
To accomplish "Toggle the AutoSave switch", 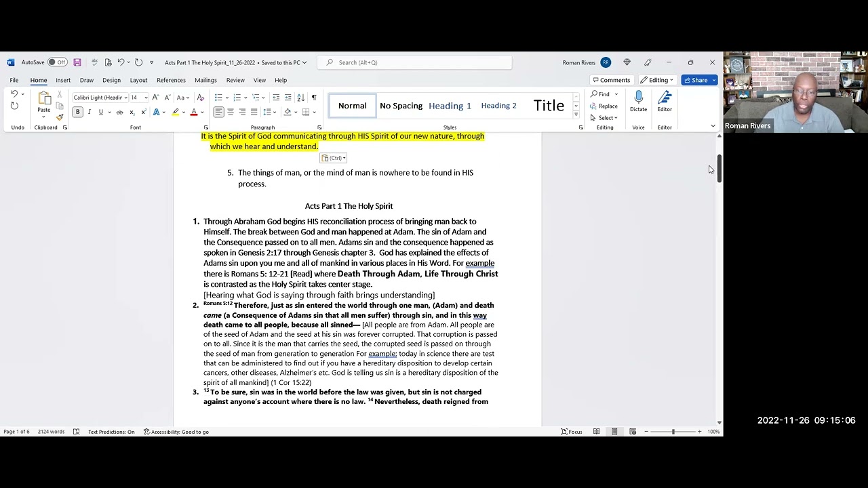I will point(57,62).
